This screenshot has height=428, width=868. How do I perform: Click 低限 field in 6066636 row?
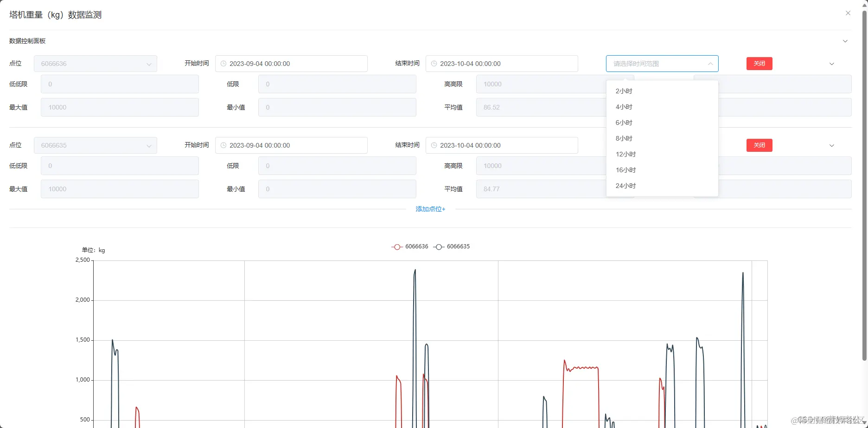[337, 84]
